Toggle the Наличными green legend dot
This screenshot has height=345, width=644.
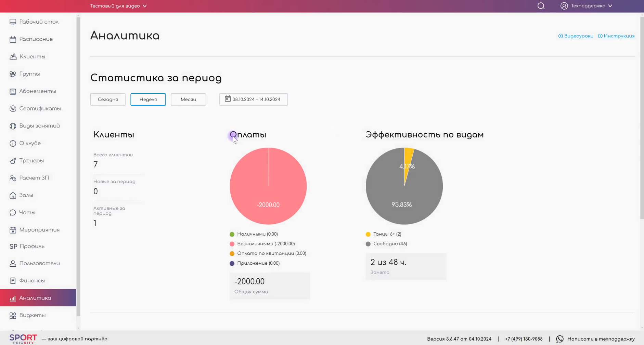pyautogui.click(x=232, y=234)
